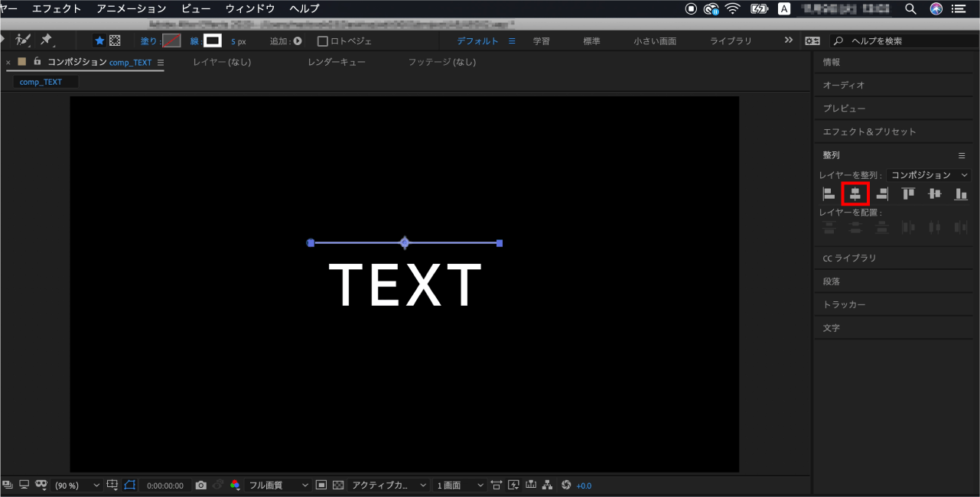Select the Puppet Pin tool
The height and width of the screenshot is (497, 980).
coord(47,40)
